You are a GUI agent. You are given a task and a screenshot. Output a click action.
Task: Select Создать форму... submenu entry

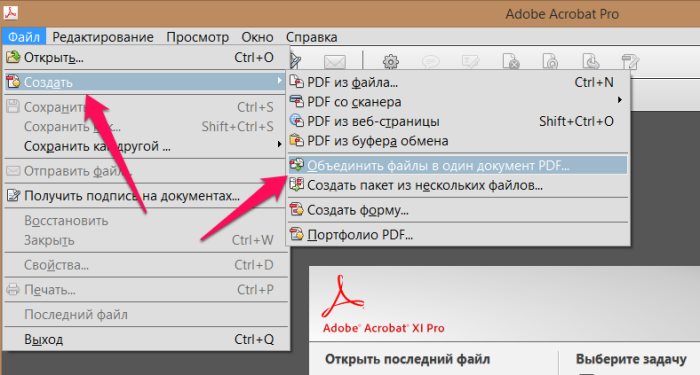pos(458,210)
